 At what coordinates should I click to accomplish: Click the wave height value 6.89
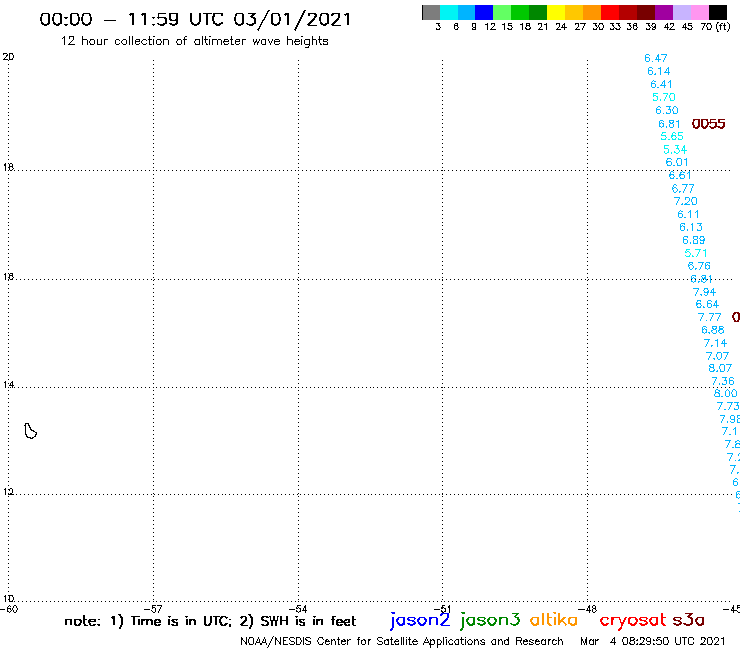coord(694,240)
